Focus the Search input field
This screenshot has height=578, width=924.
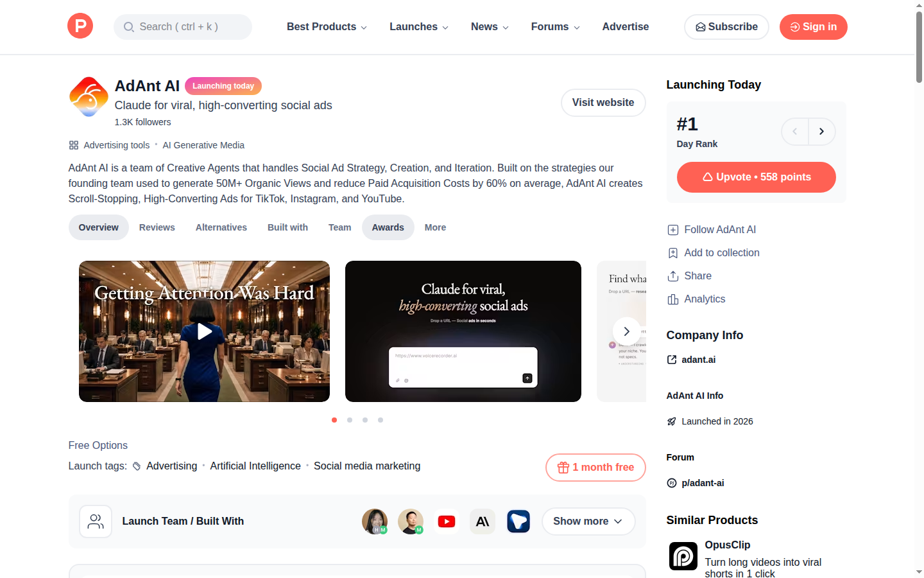(x=183, y=27)
